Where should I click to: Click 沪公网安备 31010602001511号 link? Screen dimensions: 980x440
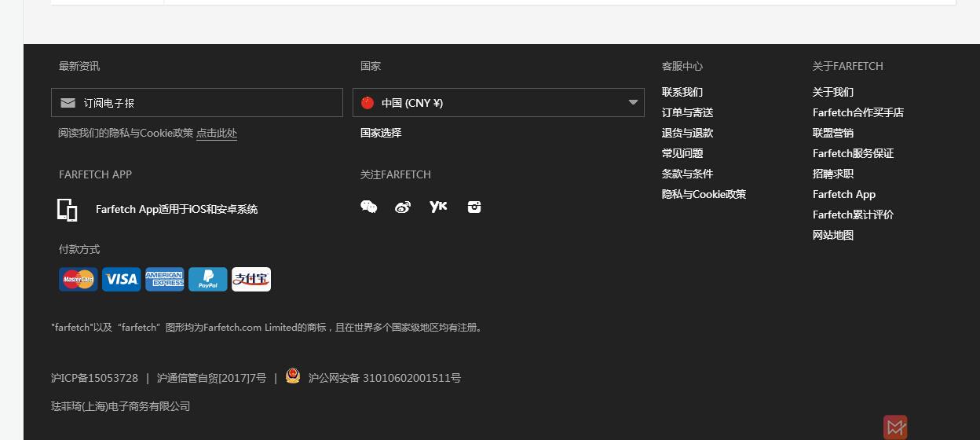385,378
